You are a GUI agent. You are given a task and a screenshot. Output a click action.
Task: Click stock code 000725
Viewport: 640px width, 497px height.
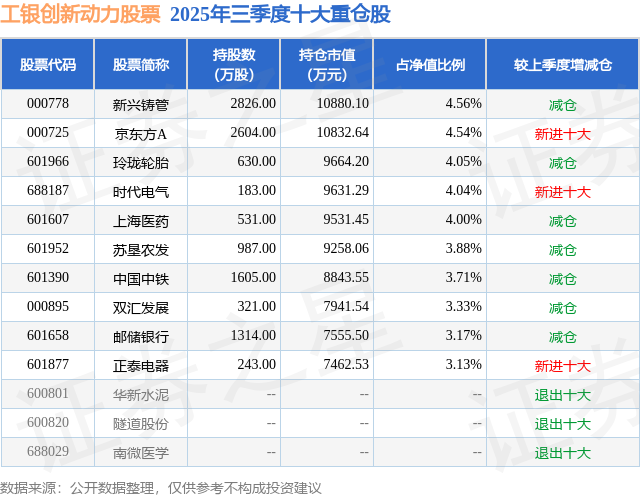(48, 133)
